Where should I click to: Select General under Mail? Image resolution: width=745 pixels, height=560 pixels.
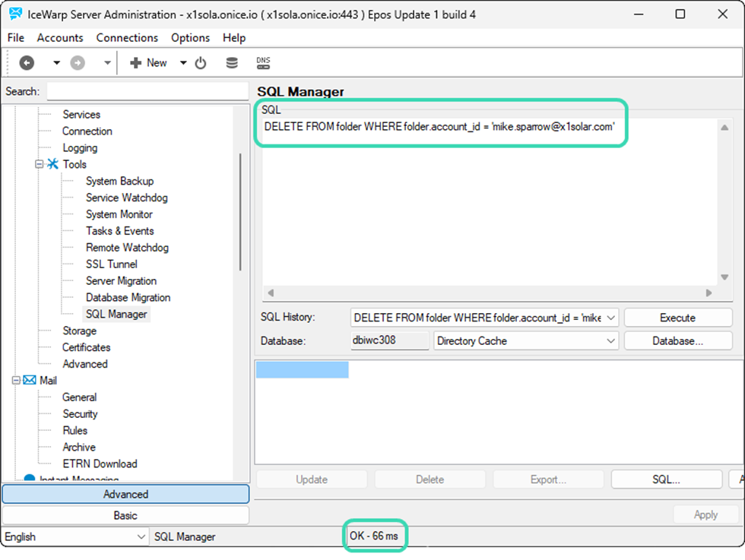point(79,397)
